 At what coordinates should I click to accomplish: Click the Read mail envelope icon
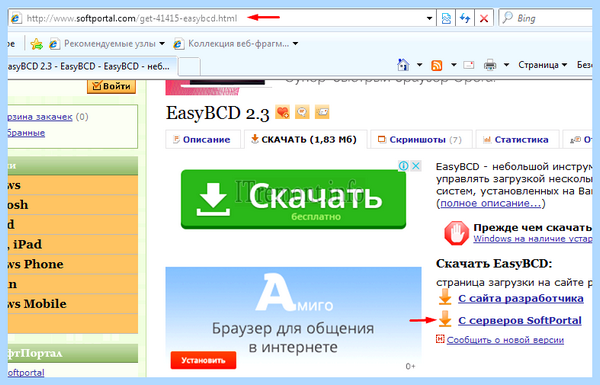point(469,65)
